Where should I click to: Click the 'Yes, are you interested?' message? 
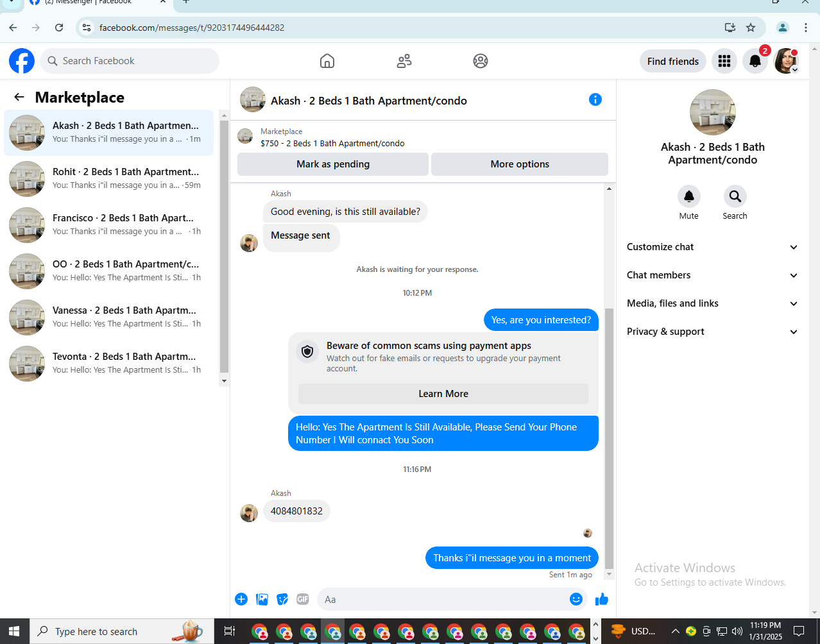click(541, 320)
